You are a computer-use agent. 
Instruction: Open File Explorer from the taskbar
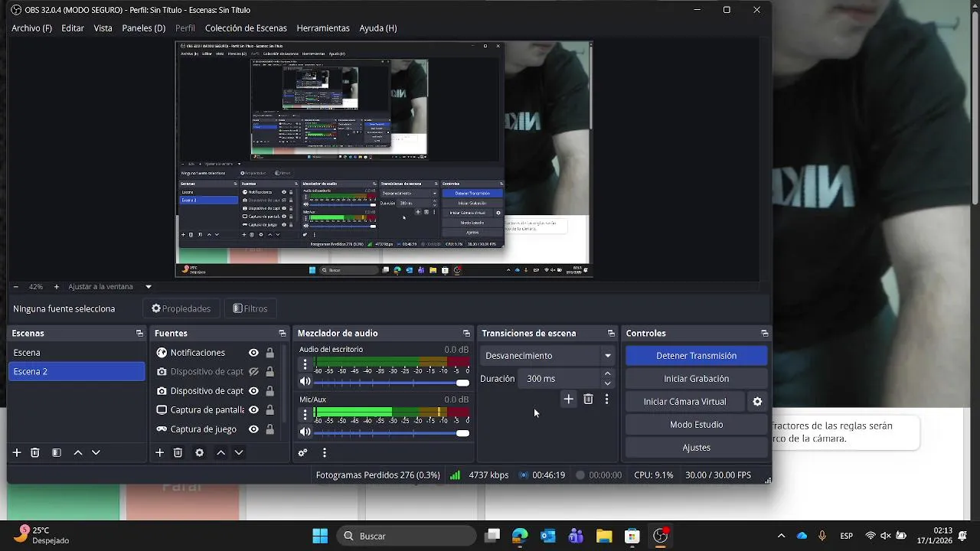[x=604, y=536]
